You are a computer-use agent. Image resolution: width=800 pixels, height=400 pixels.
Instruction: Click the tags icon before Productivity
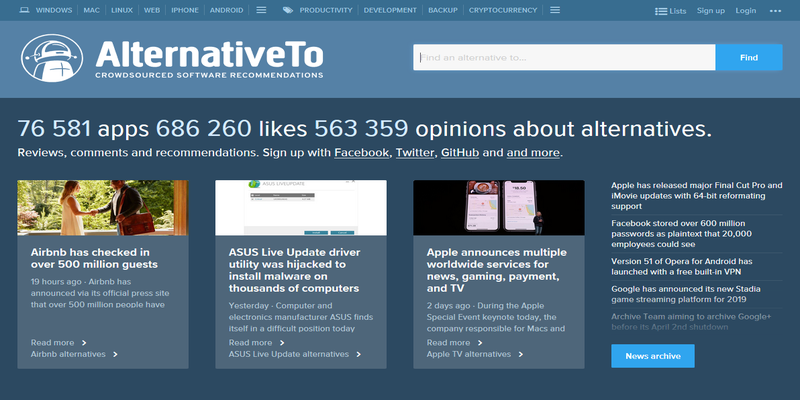[288, 10]
